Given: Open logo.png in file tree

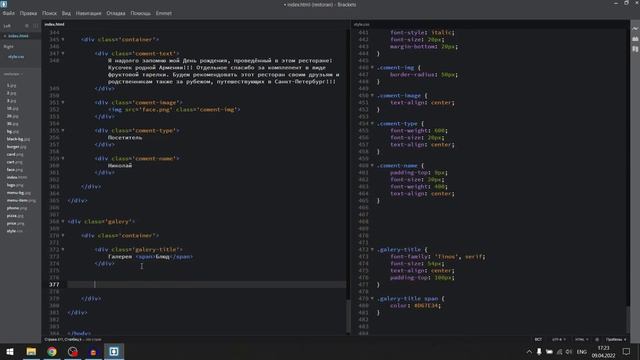Looking at the screenshot, I should (15, 185).
